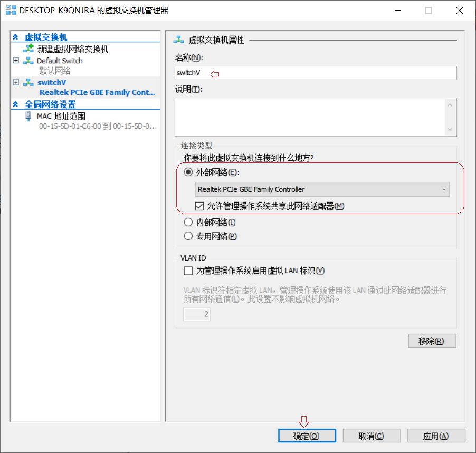The width and height of the screenshot is (476, 453).
Task: Click the 默认网络 subtext
Action: [55, 71]
